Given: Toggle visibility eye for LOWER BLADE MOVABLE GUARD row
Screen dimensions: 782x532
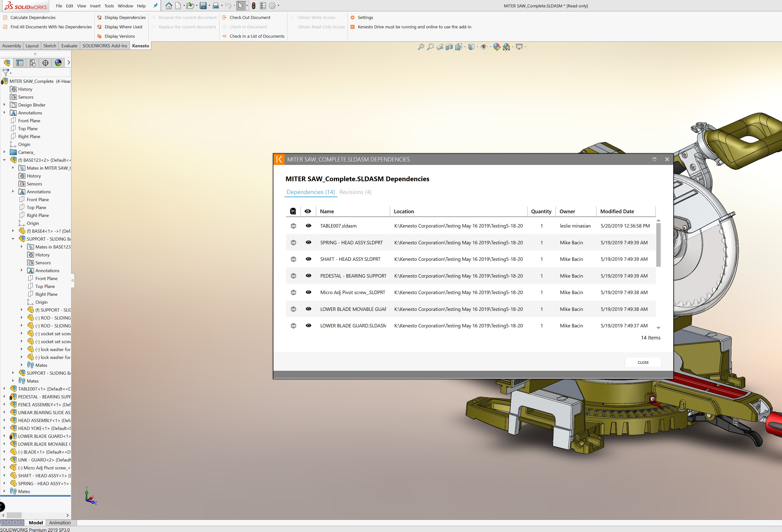Looking at the screenshot, I should tap(308, 309).
